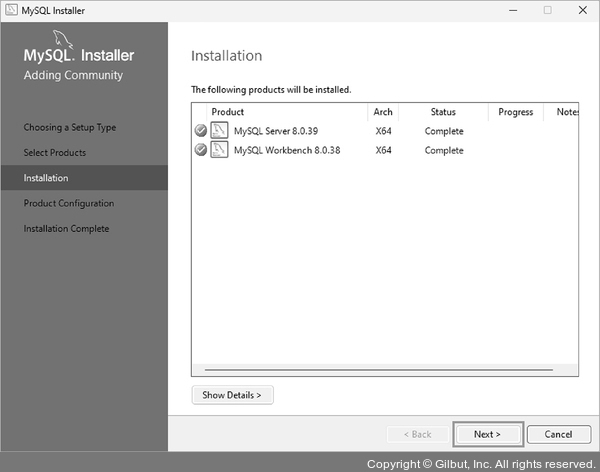Click the MySQL Server completion checkmark icon
600x472 pixels.
pyautogui.click(x=200, y=131)
